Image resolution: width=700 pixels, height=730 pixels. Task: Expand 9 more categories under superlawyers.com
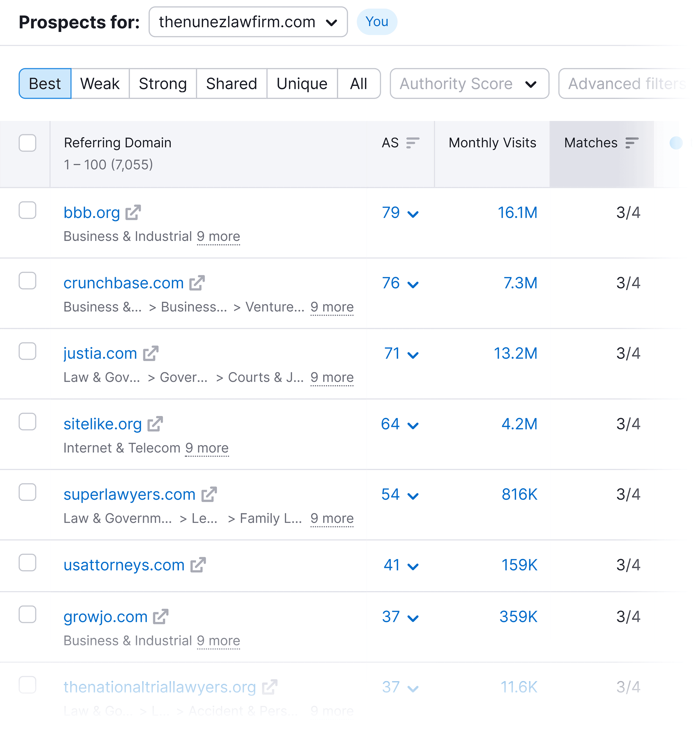coord(332,518)
